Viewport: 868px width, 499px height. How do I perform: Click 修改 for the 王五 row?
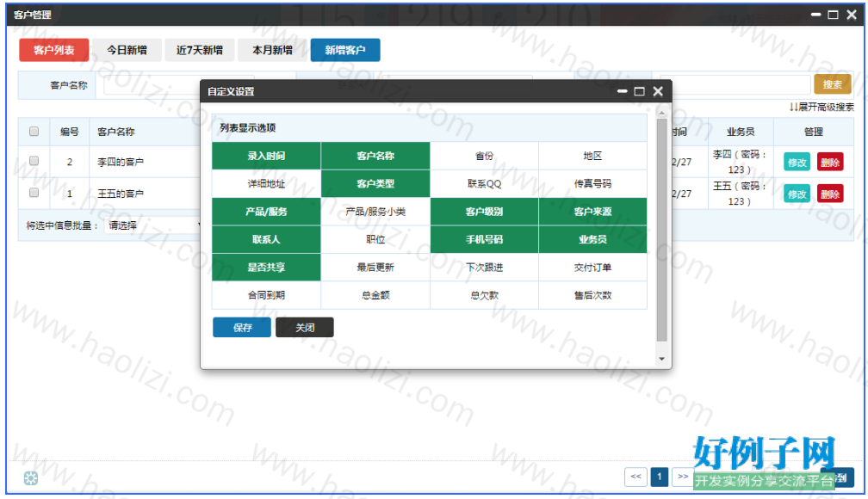[797, 194]
